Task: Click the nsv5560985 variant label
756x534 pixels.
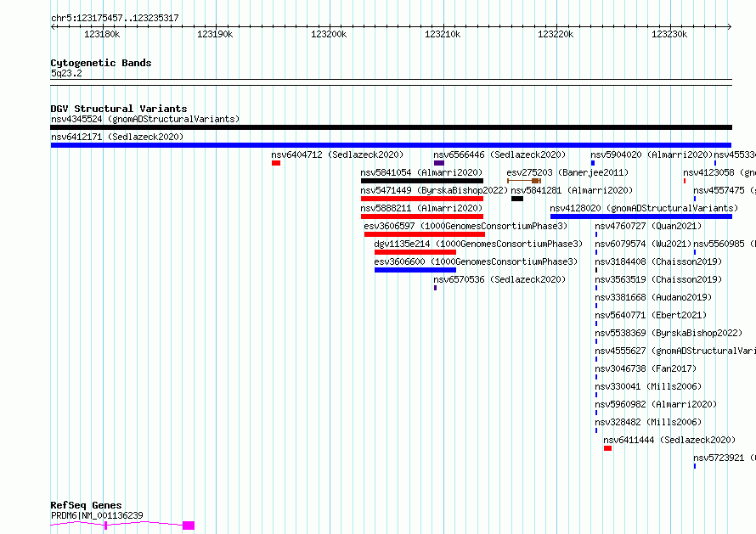Action: coord(725,244)
